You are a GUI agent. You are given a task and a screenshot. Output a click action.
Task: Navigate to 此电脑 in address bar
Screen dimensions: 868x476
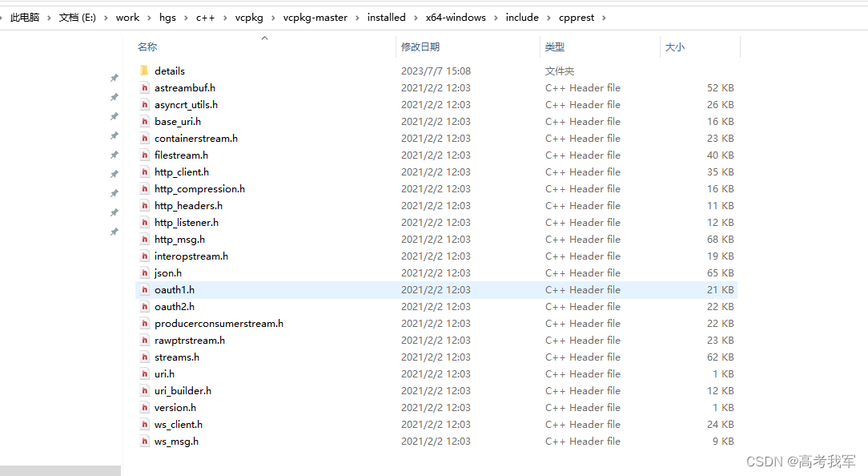click(x=25, y=18)
